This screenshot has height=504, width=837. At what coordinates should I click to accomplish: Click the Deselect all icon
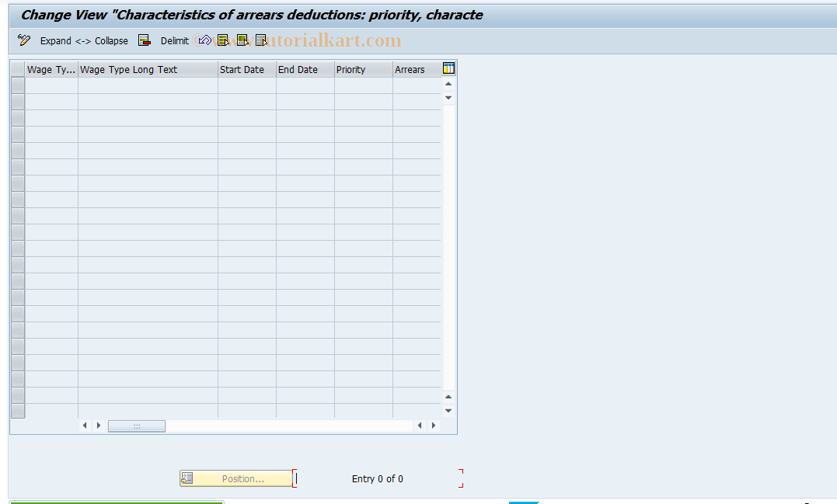coord(261,40)
